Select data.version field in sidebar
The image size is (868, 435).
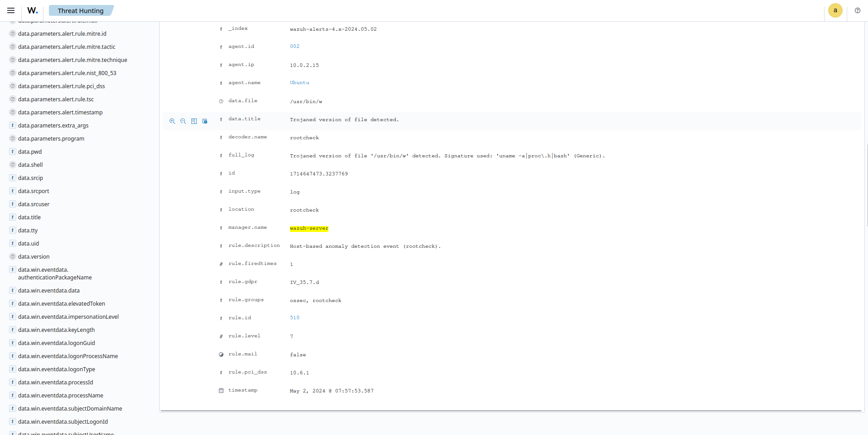(x=34, y=256)
